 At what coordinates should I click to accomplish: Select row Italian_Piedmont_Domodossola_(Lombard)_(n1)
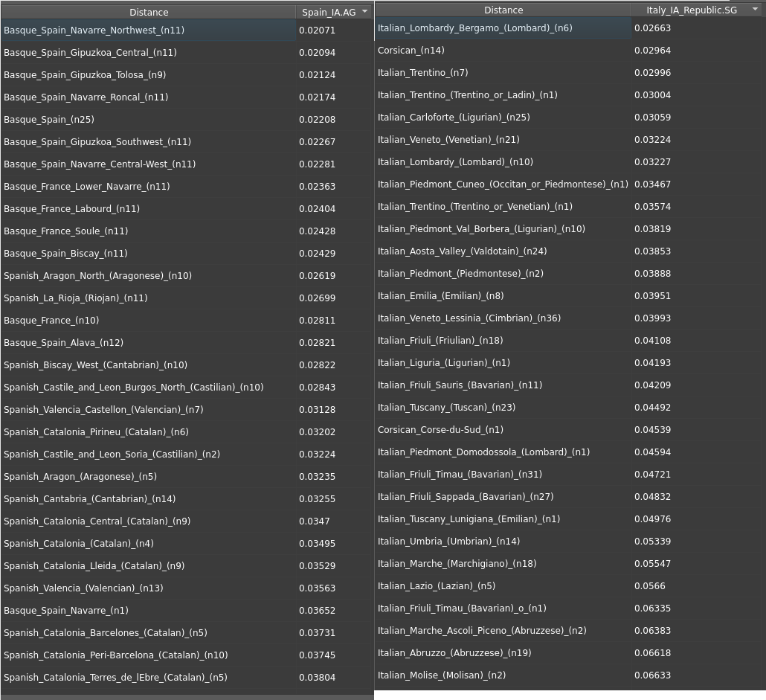point(569,452)
